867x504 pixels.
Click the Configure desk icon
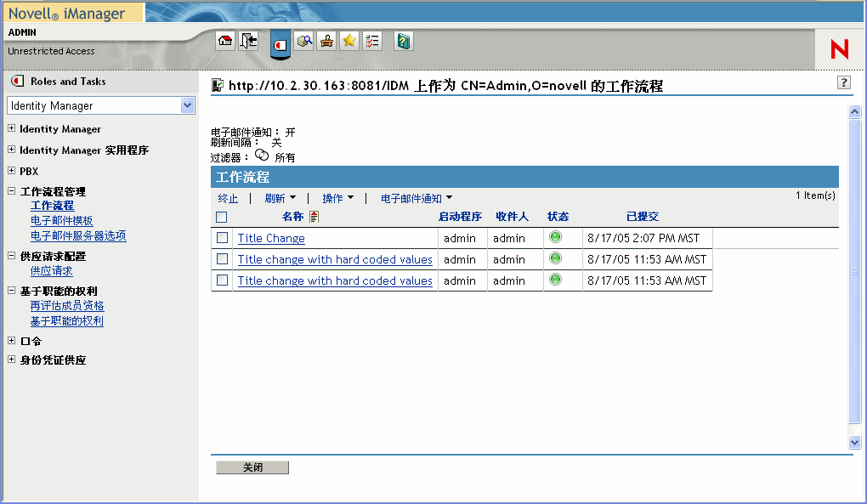[x=327, y=41]
